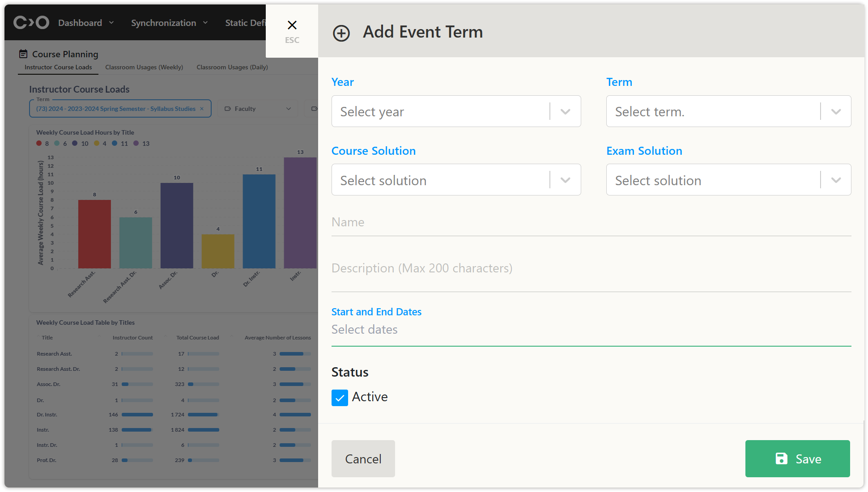Click the yellow 4 legend color dot

coord(97,144)
